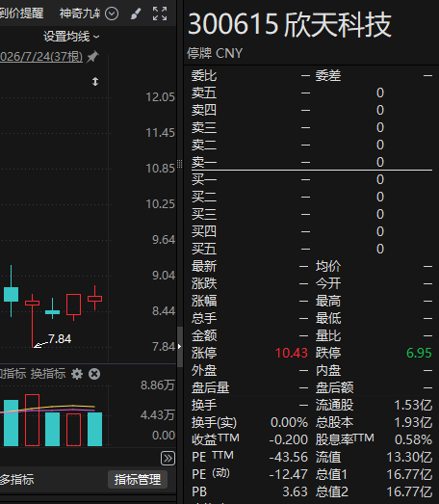Click the 卖五 order row label

click(x=204, y=93)
